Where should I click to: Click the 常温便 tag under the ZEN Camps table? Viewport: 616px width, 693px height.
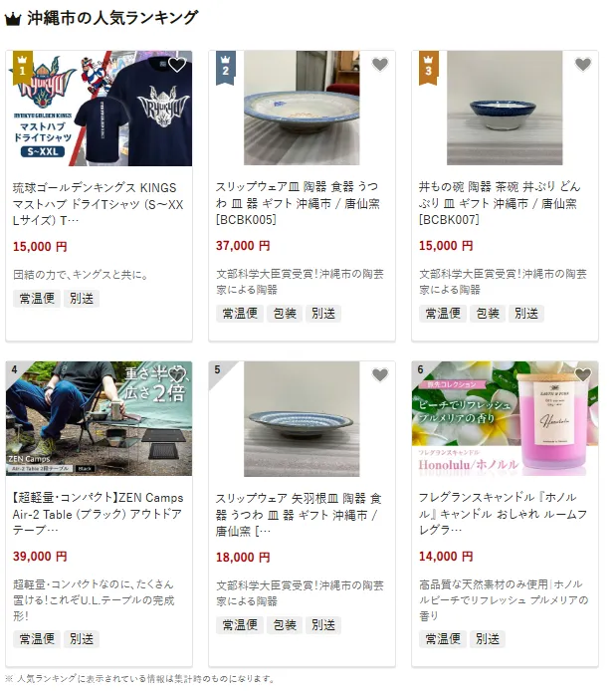(x=37, y=639)
